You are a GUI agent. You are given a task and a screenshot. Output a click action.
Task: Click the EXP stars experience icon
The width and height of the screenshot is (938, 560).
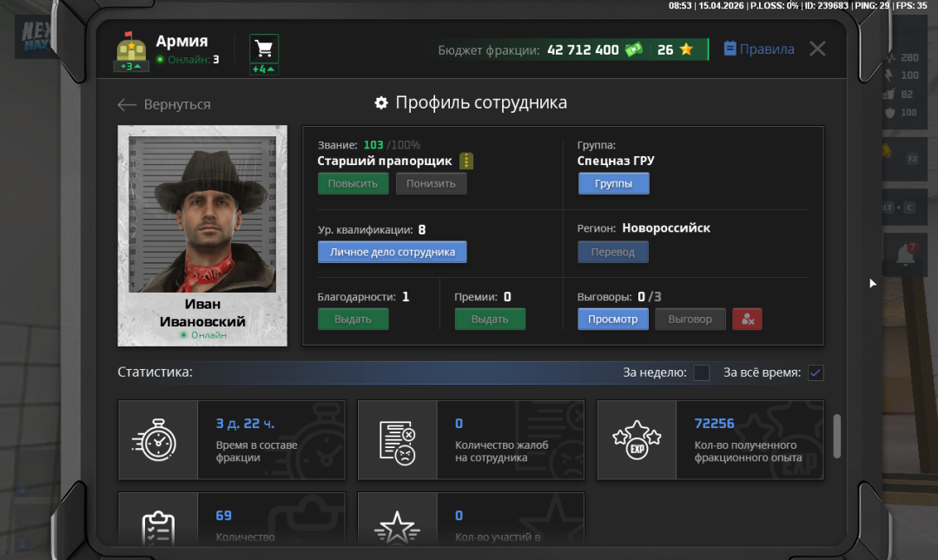tap(637, 440)
